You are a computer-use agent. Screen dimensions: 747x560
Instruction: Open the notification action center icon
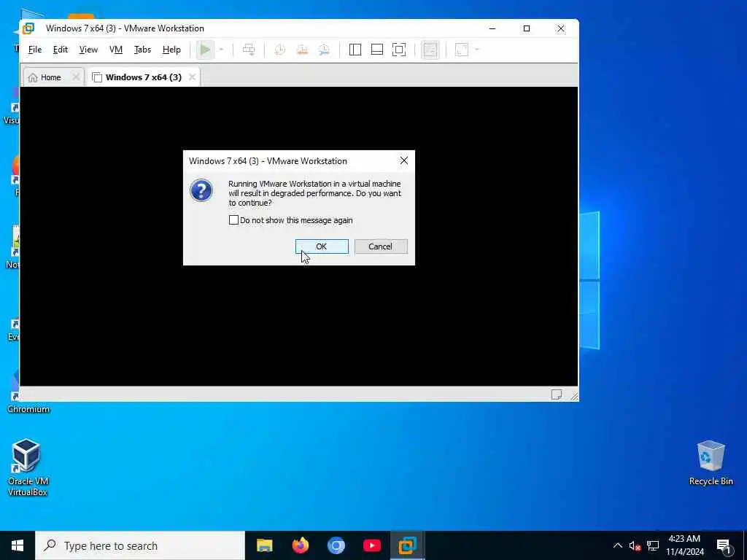pos(724,545)
